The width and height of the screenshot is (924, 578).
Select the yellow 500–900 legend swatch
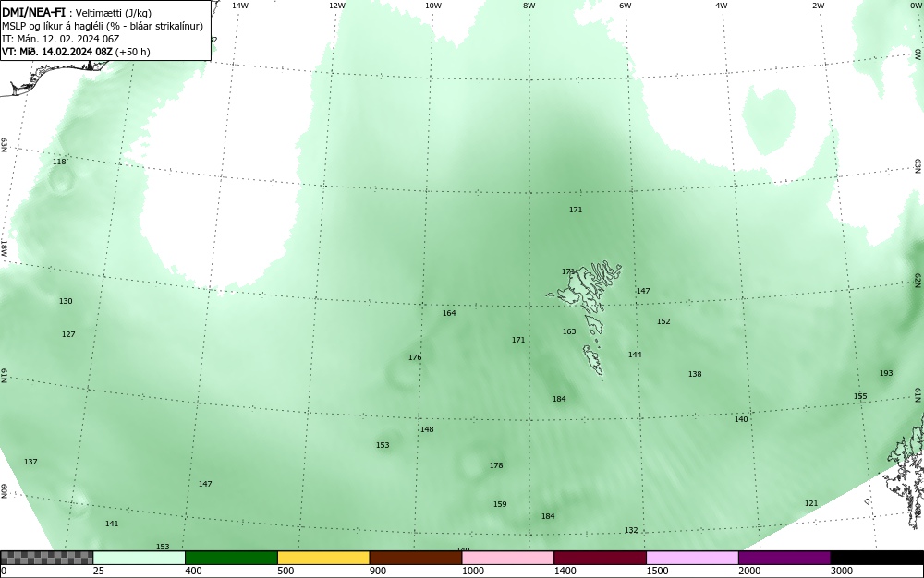click(323, 558)
